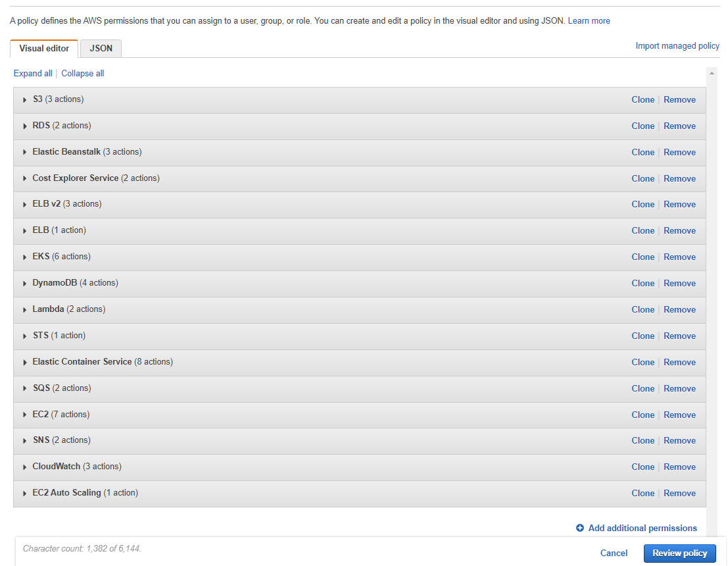Select the Visual editor tab
The height and width of the screenshot is (566, 728).
coord(44,48)
